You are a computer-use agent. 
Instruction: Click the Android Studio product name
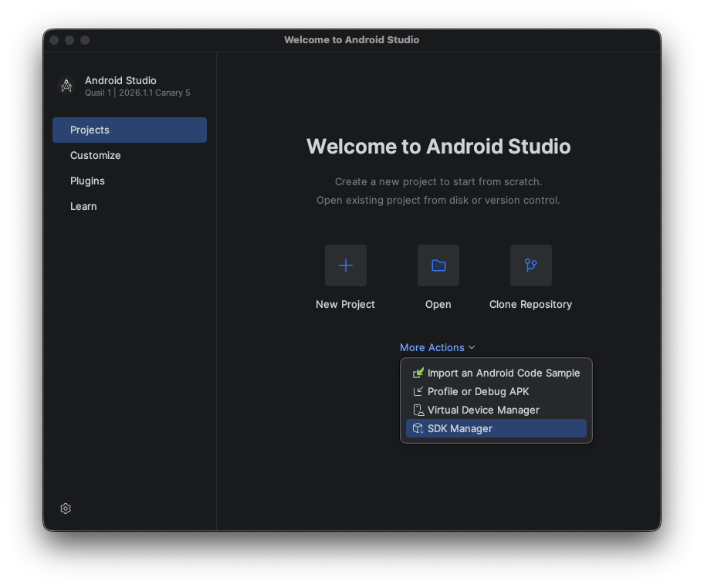click(120, 80)
